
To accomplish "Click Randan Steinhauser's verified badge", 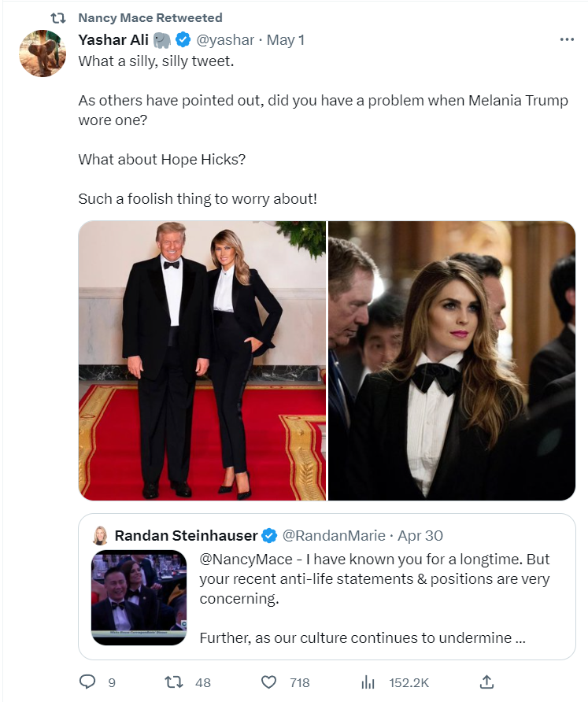I will (x=269, y=535).
